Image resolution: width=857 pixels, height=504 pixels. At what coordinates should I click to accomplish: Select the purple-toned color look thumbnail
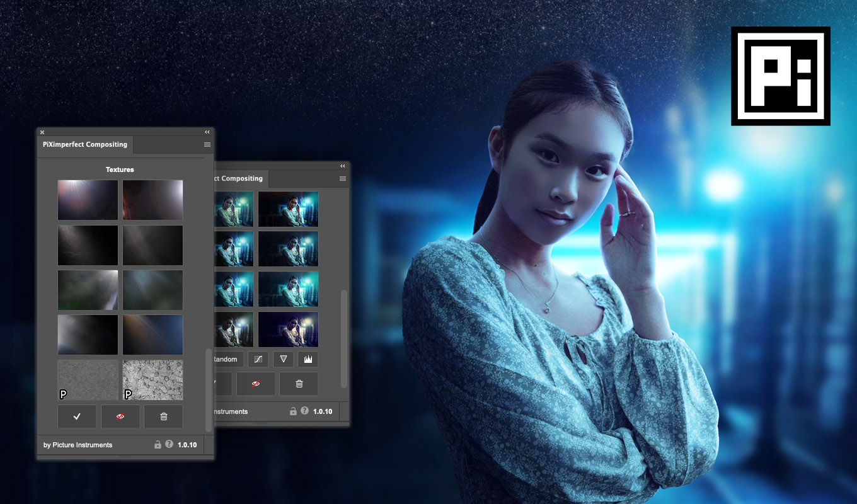288,329
